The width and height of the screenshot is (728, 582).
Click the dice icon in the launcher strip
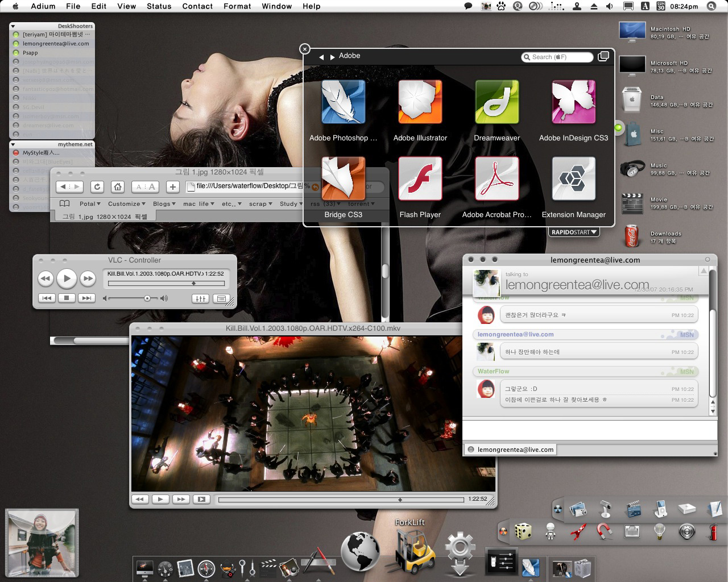(x=523, y=531)
